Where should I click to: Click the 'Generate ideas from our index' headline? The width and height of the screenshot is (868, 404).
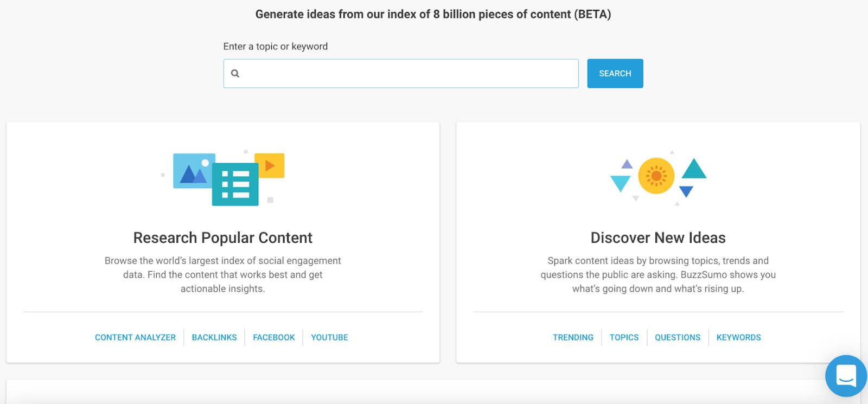tap(433, 14)
